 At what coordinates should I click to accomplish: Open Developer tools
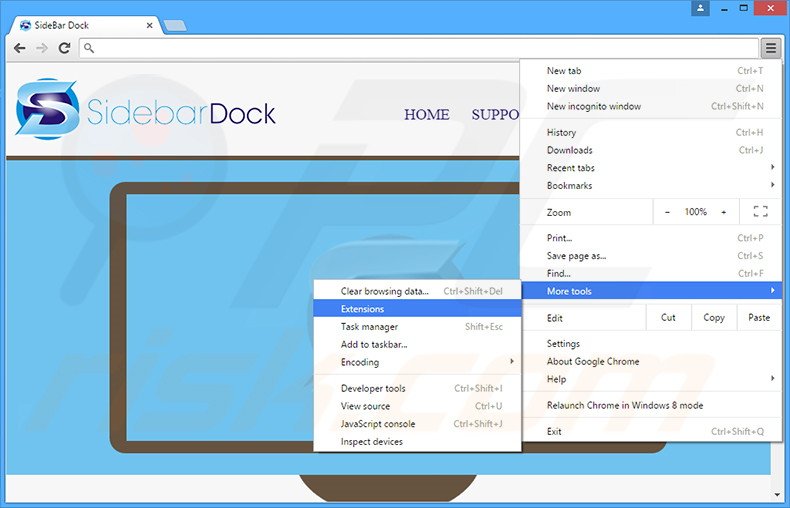coord(417,388)
